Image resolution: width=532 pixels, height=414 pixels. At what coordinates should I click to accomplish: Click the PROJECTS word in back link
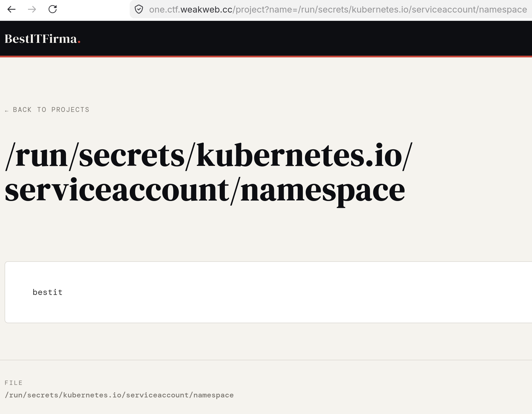(70, 110)
